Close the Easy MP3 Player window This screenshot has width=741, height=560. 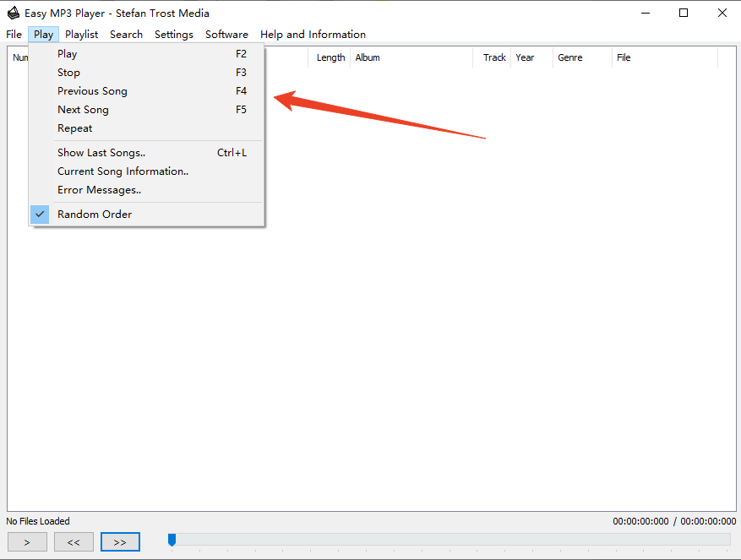[x=722, y=13]
